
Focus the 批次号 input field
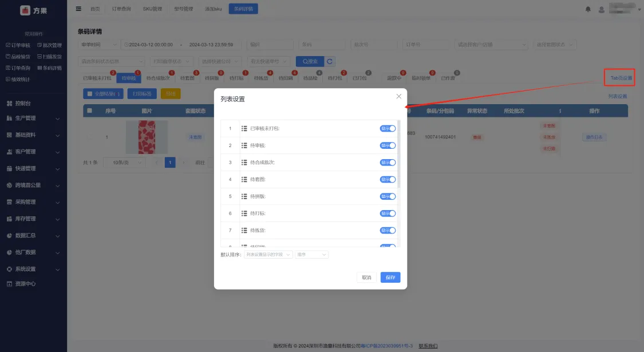tap(374, 45)
